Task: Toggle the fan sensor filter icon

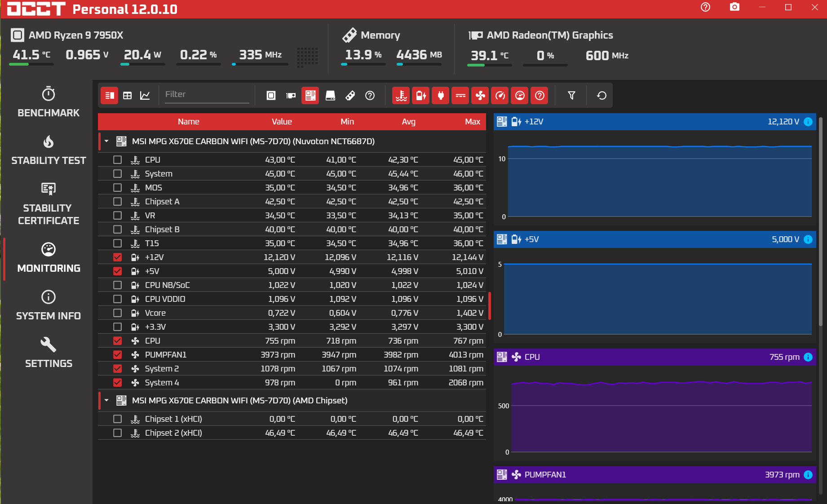Action: pyautogui.click(x=480, y=95)
